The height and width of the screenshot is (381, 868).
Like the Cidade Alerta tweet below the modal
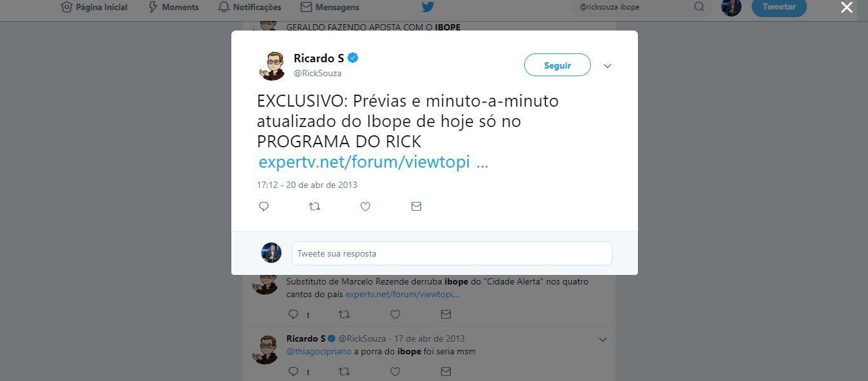395,314
